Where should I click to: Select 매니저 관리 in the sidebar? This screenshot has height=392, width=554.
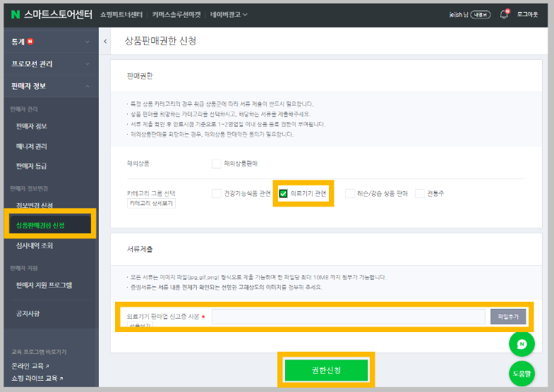tap(32, 146)
